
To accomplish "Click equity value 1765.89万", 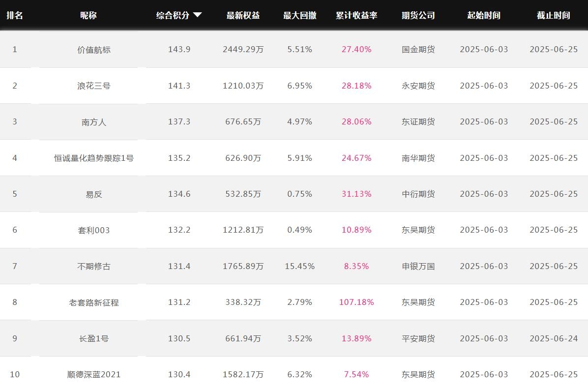I will [x=243, y=267].
